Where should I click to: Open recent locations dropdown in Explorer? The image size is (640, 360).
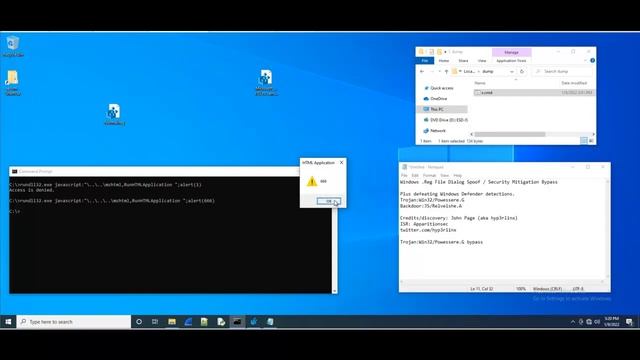point(439,71)
